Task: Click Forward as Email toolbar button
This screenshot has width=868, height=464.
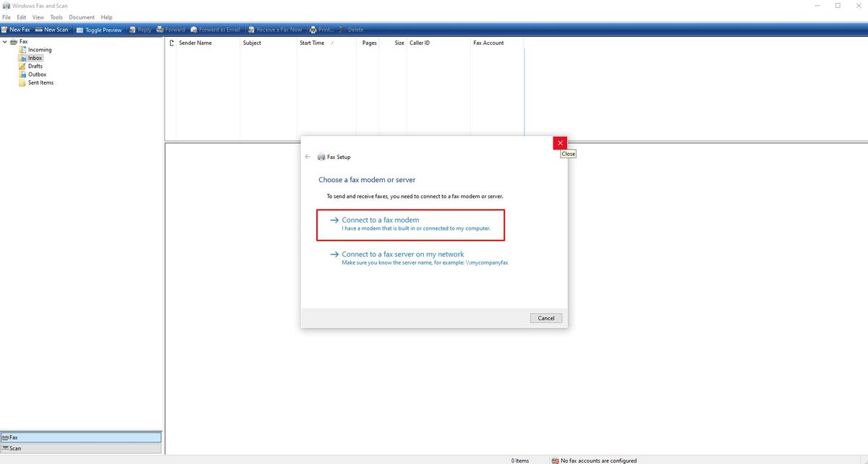Action: 215,30
